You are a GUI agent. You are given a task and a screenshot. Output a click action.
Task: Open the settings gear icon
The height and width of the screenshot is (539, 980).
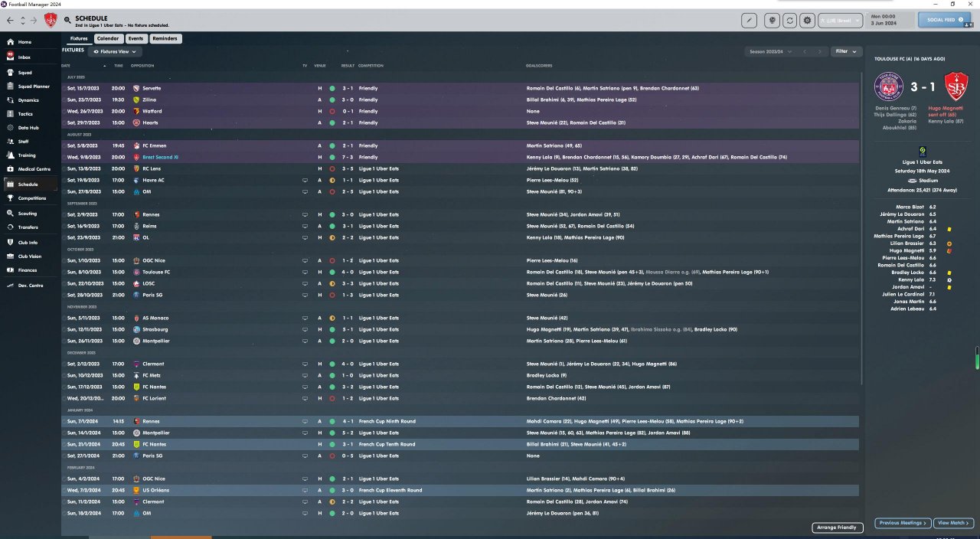tap(807, 21)
